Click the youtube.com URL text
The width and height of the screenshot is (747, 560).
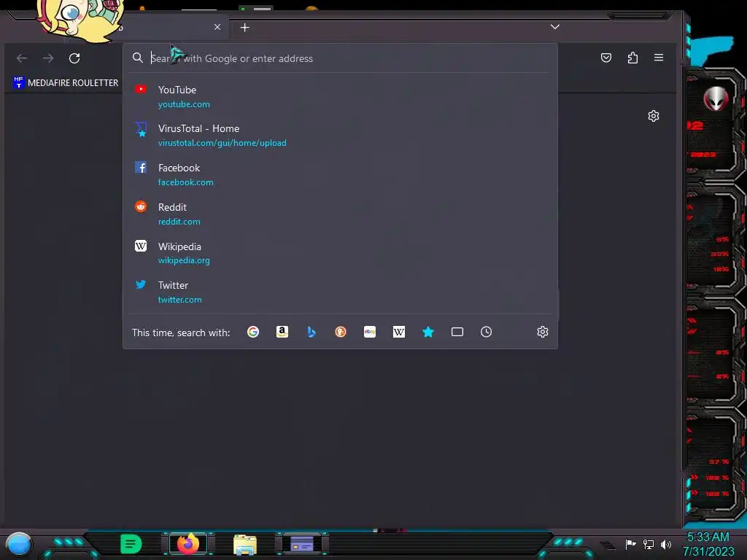tap(184, 104)
